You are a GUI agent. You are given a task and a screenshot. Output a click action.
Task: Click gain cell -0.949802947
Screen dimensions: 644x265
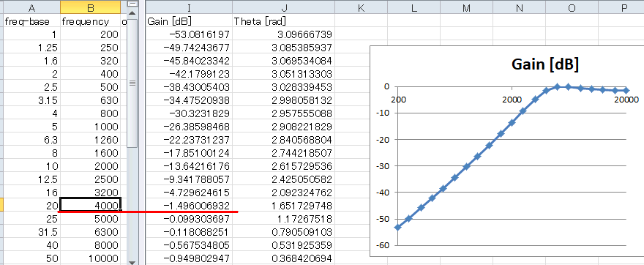pyautogui.click(x=189, y=258)
